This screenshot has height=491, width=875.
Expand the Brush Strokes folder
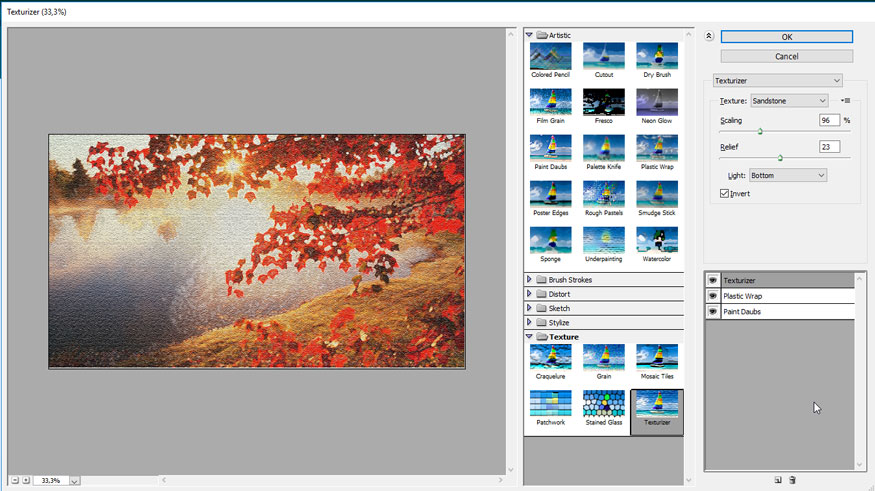pyautogui.click(x=529, y=280)
